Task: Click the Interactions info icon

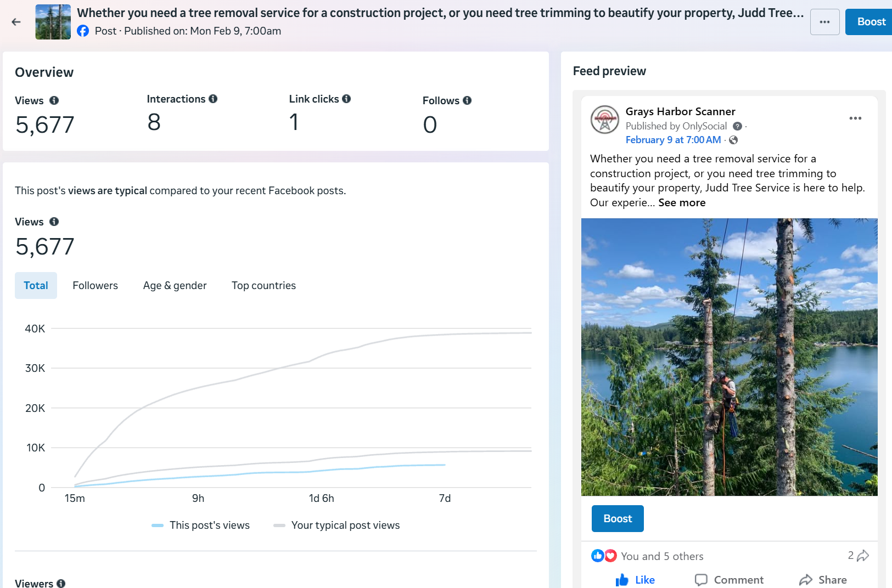Action: pyautogui.click(x=213, y=99)
